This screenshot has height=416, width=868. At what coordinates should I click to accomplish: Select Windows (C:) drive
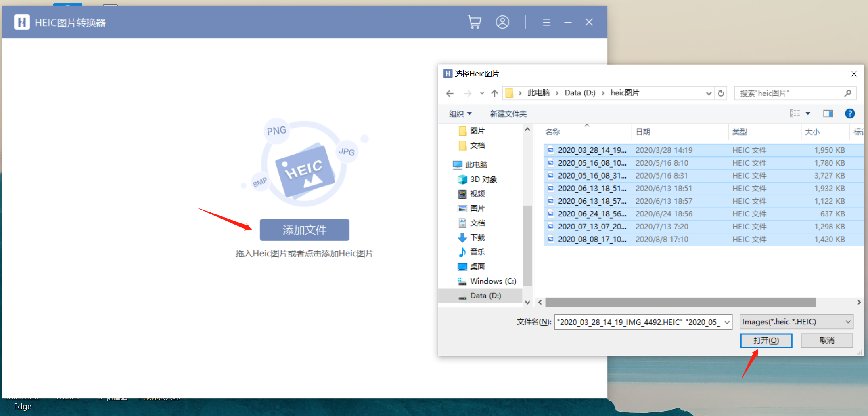[487, 281]
